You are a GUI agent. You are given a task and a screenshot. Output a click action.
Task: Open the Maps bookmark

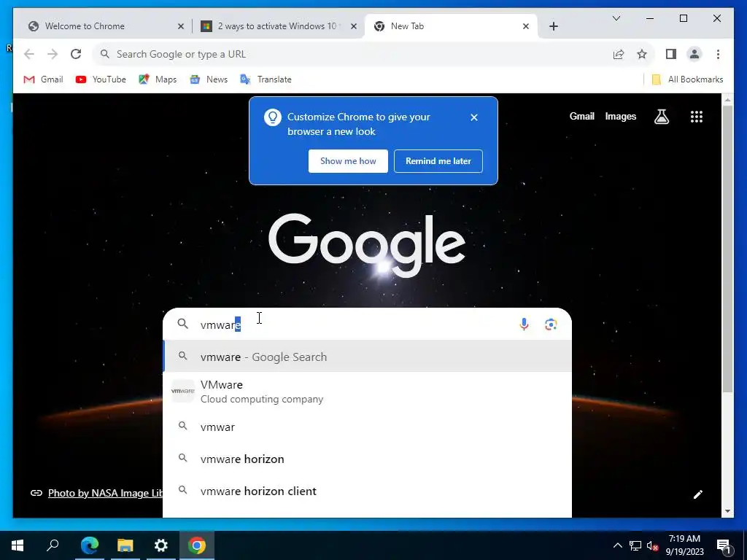pyautogui.click(x=158, y=79)
